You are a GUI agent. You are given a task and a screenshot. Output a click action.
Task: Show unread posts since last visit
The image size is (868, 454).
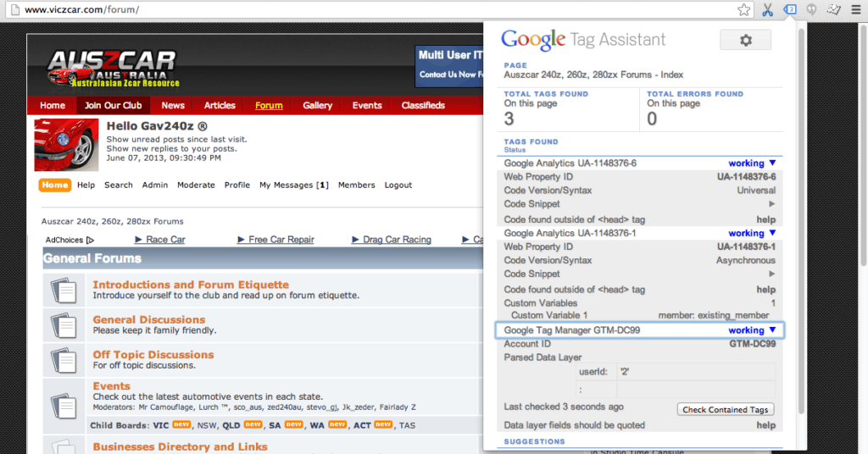[176, 140]
